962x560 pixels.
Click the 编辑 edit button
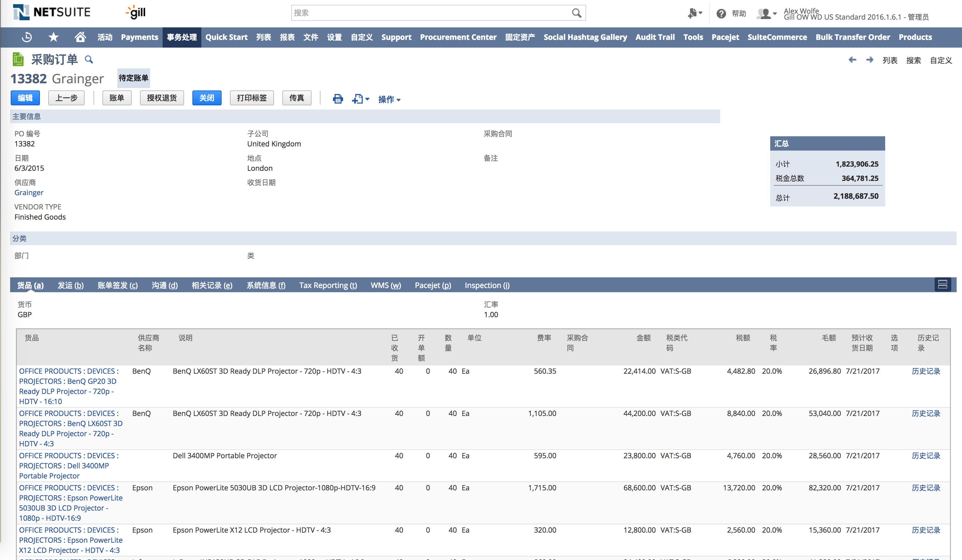[x=25, y=98]
